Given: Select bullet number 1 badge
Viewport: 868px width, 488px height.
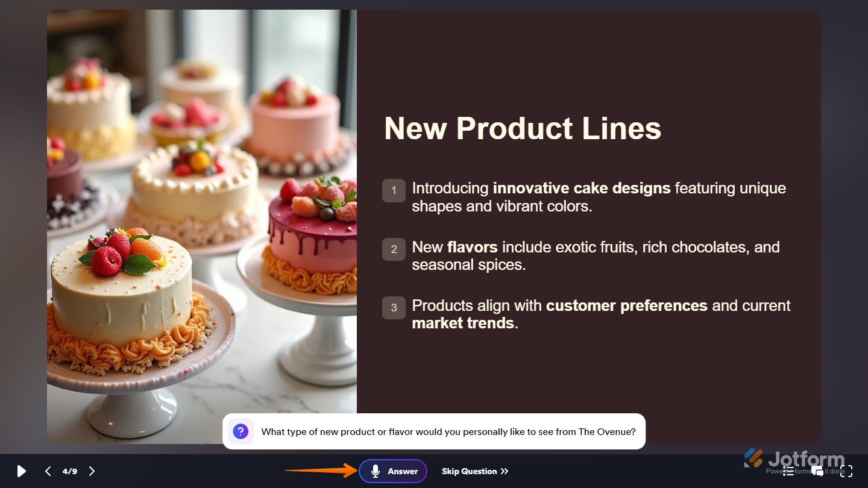Looking at the screenshot, I should coord(394,190).
